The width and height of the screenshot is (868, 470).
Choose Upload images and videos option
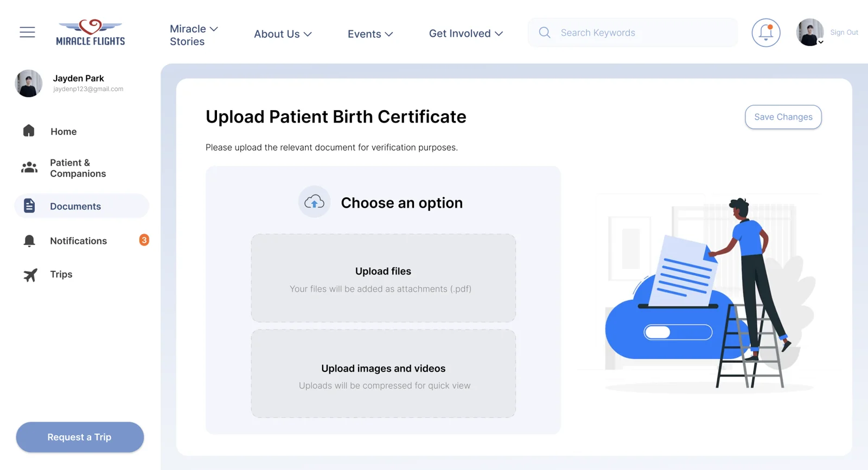[383, 374]
